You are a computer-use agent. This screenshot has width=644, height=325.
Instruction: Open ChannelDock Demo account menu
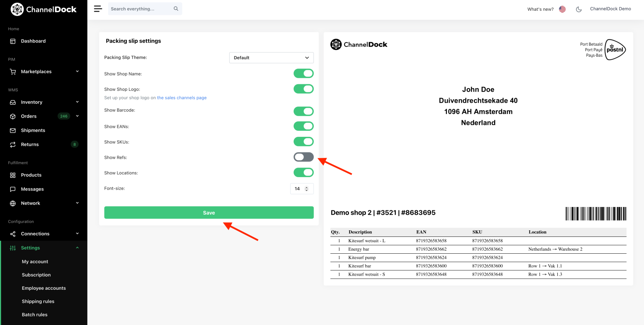610,9
